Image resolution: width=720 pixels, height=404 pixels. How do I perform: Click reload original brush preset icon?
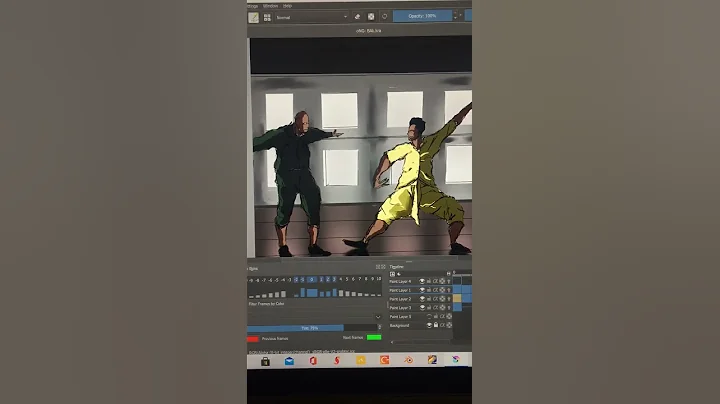[x=384, y=17]
